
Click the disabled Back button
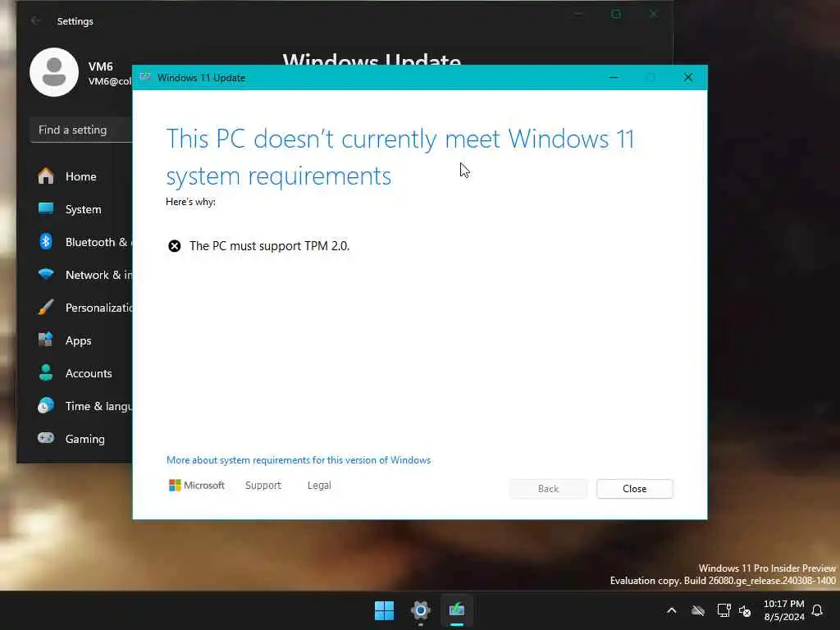click(x=548, y=489)
